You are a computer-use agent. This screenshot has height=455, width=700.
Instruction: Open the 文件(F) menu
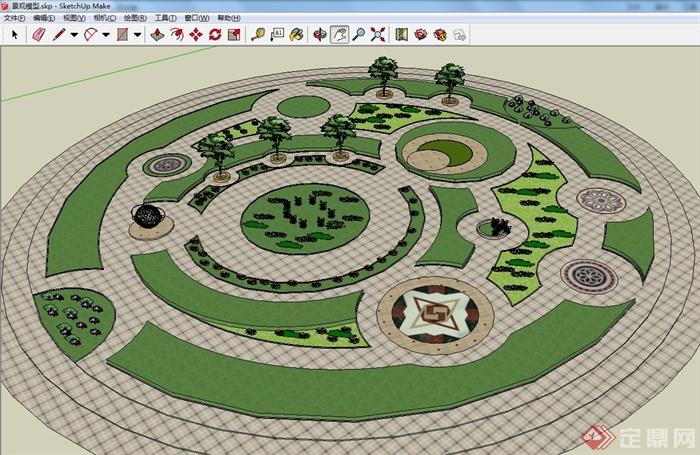[14, 18]
